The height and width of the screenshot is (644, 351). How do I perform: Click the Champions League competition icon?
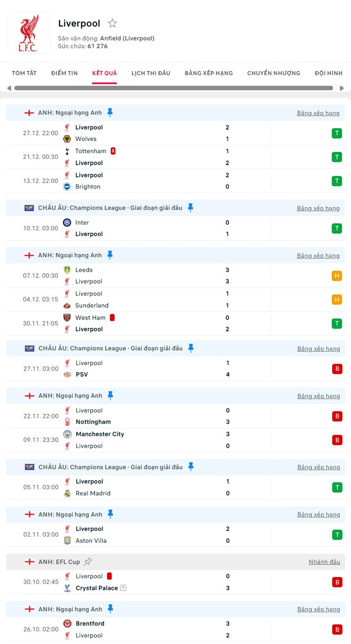[x=28, y=208]
